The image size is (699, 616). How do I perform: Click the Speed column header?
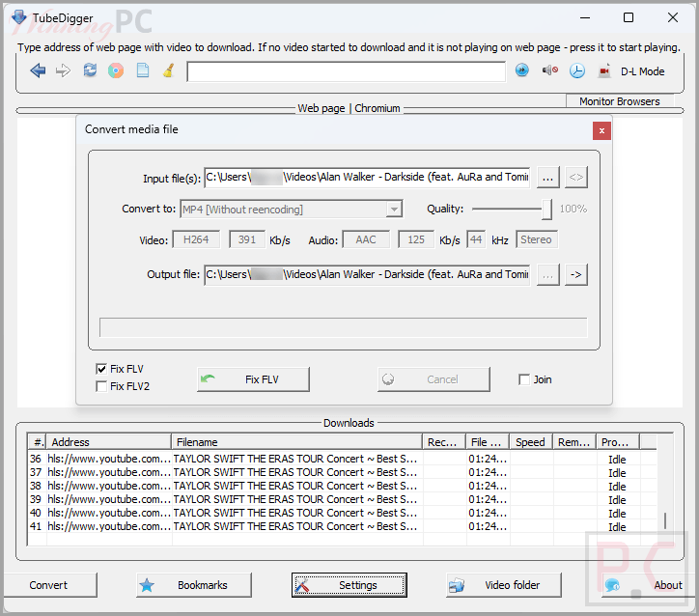[x=531, y=441]
